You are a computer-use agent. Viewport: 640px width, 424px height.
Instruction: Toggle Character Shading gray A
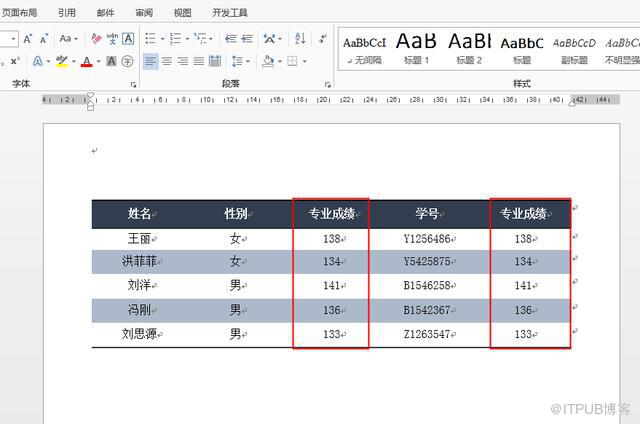[x=111, y=61]
